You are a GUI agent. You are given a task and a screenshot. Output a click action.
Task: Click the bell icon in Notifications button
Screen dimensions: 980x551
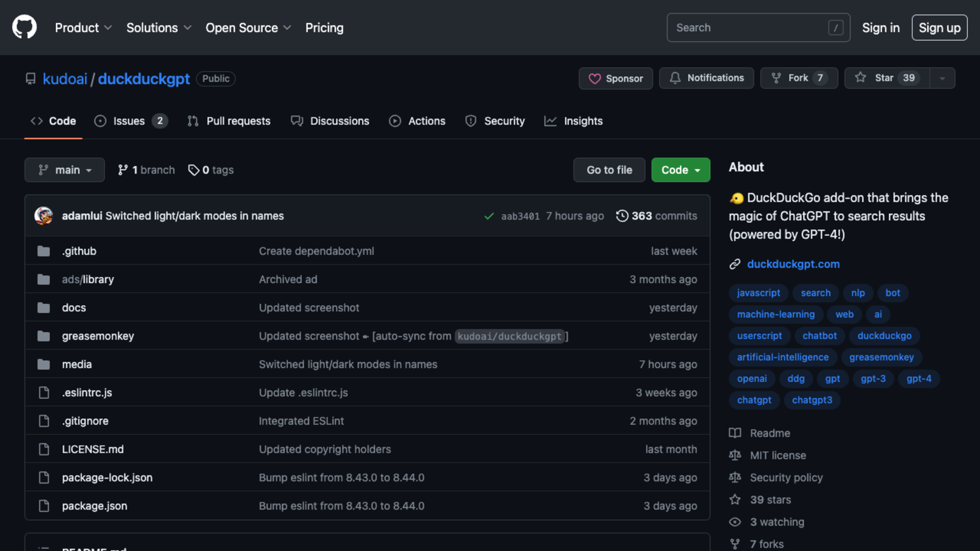675,78
